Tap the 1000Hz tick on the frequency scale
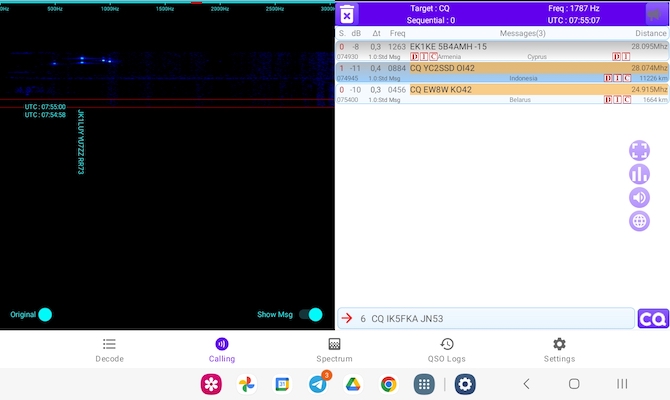 [110, 9]
